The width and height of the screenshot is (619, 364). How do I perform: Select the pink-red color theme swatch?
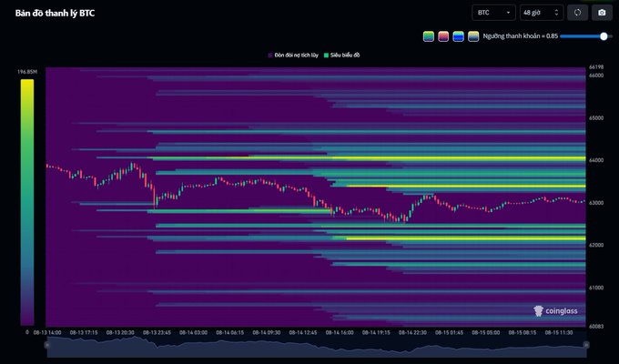[443, 36]
